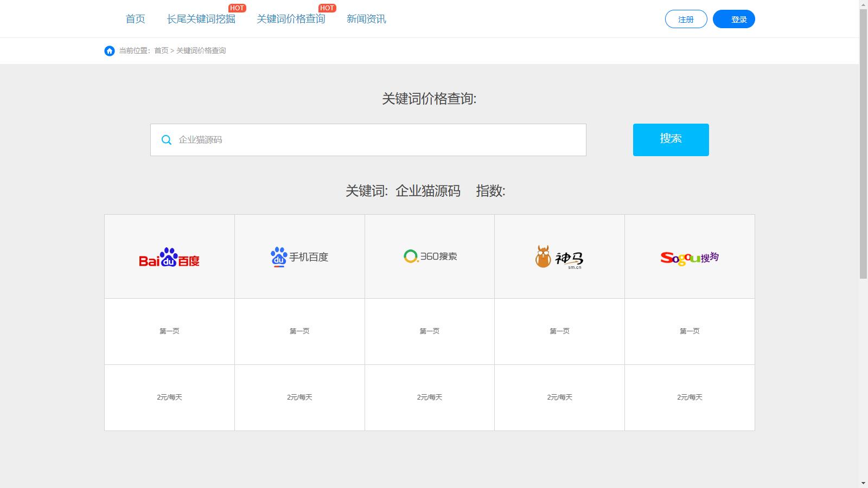Click the magnifier icon in search box
The image size is (868, 488).
pyautogui.click(x=167, y=140)
